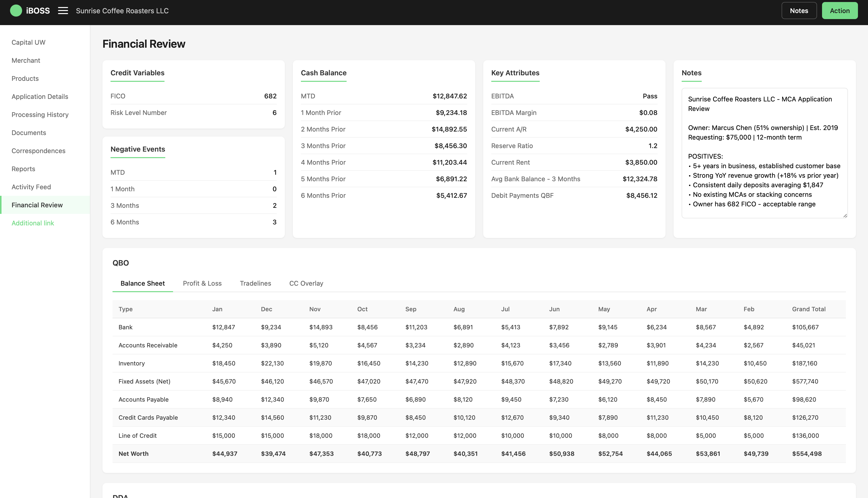
Task: Navigate to Capital UW section
Action: 28,42
